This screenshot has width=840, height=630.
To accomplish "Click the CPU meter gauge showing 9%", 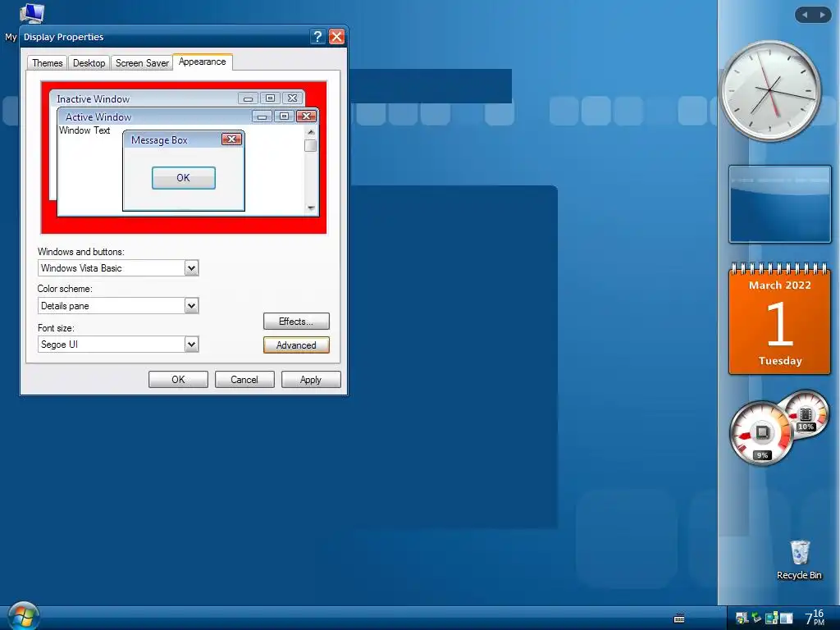I will point(761,433).
